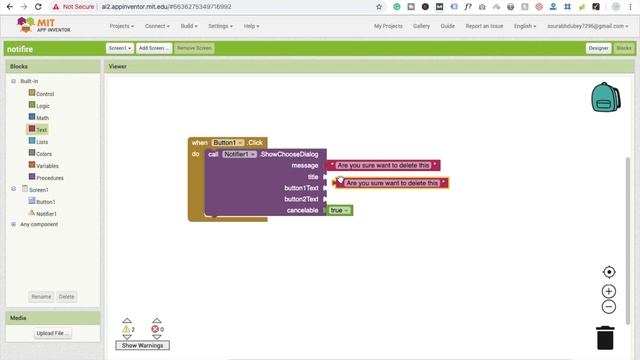Open the Gallery link

click(x=421, y=26)
